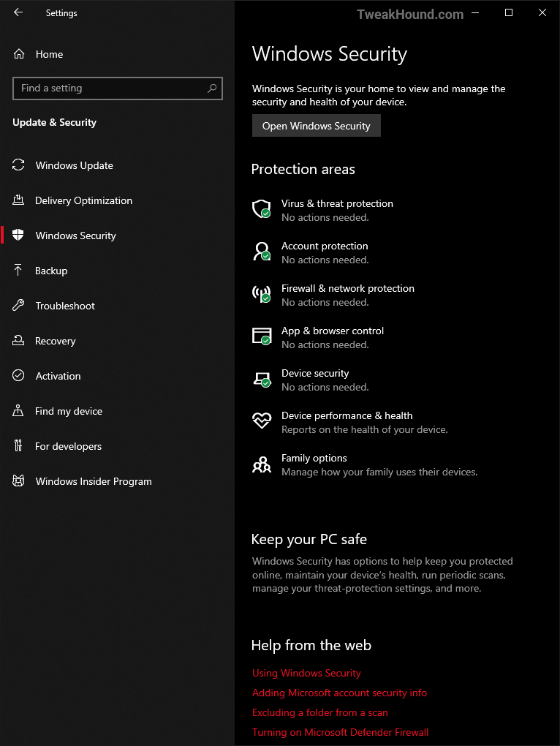Click the Activation checkmark circle icon
The width and height of the screenshot is (560, 746).
click(18, 375)
